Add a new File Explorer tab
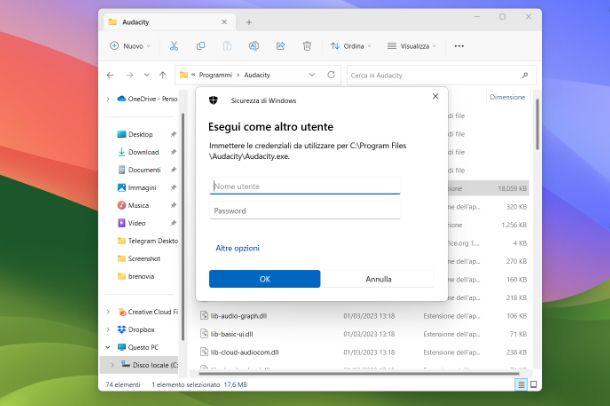 (249, 22)
